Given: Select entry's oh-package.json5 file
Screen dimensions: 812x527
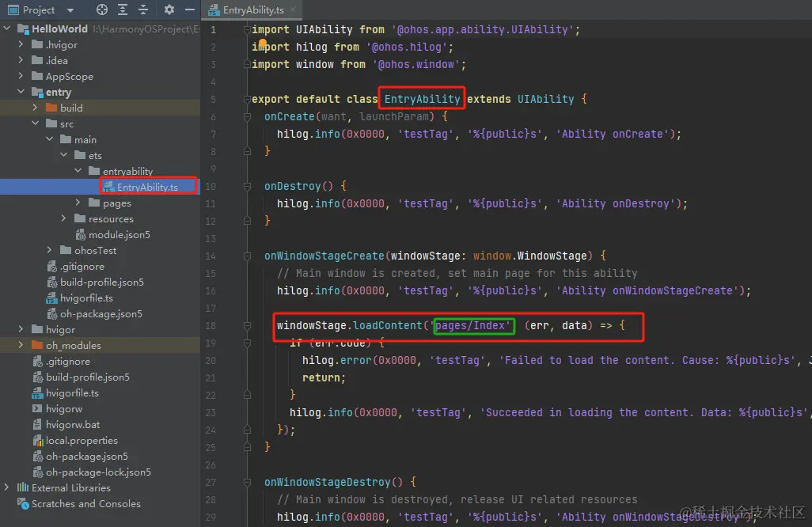Looking at the screenshot, I should [101, 313].
